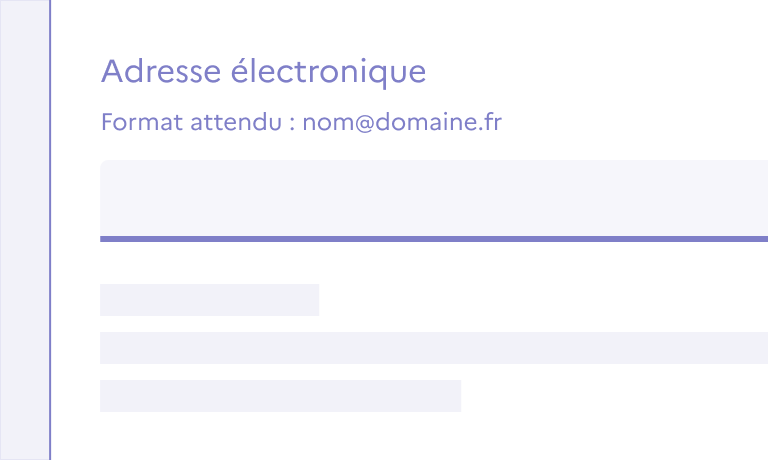
Task: Click the nom@domaine.fr example text
Action: [402, 123]
